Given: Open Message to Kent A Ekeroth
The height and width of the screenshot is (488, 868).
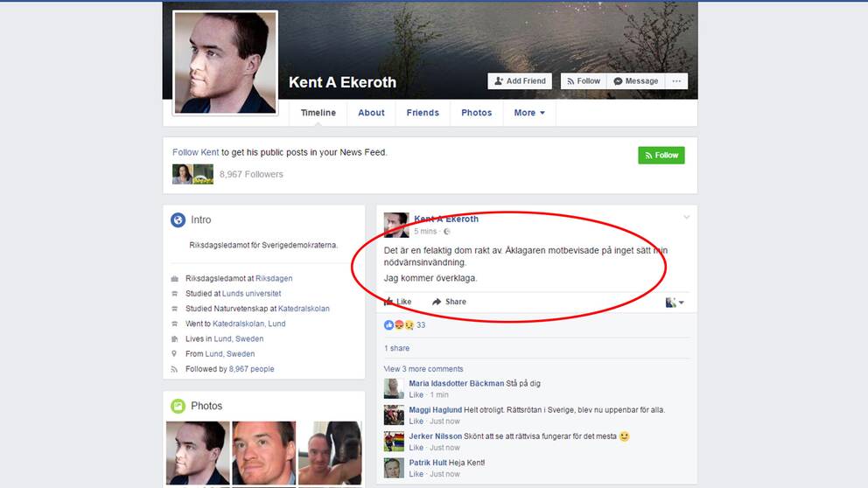Looking at the screenshot, I should 635,80.
